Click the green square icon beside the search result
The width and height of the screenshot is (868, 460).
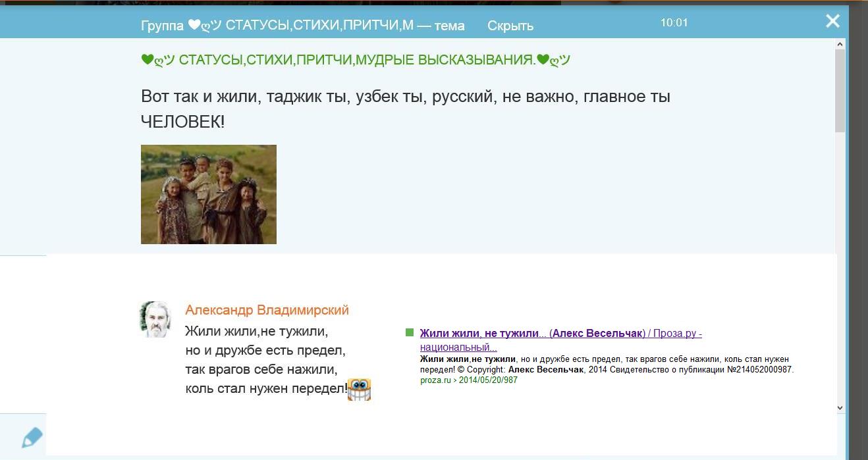click(410, 332)
